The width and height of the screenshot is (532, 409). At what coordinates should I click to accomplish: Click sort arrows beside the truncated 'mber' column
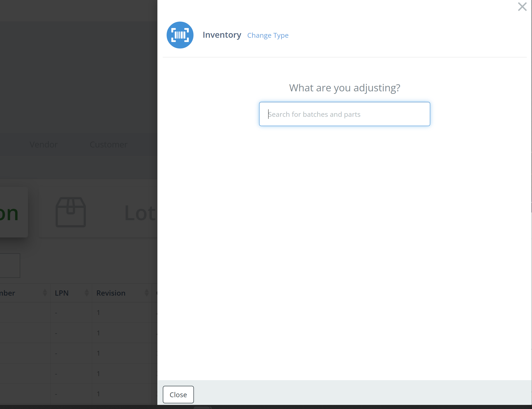tap(45, 293)
